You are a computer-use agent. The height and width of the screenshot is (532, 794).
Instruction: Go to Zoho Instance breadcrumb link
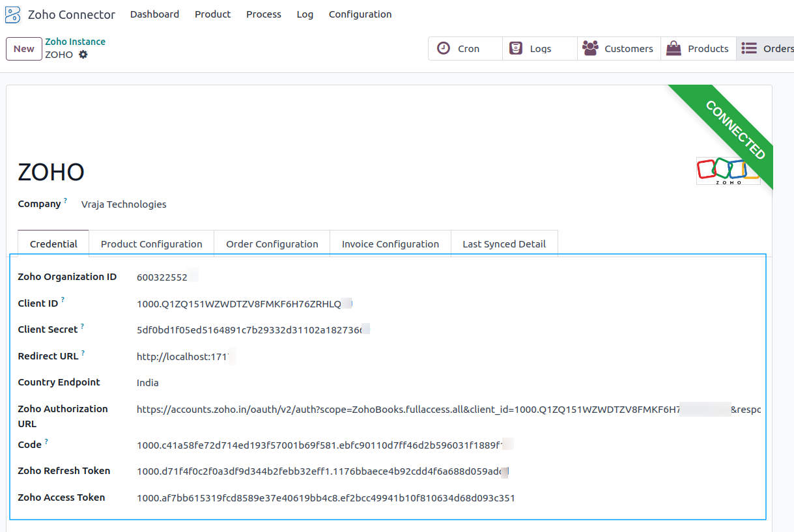[x=75, y=42]
